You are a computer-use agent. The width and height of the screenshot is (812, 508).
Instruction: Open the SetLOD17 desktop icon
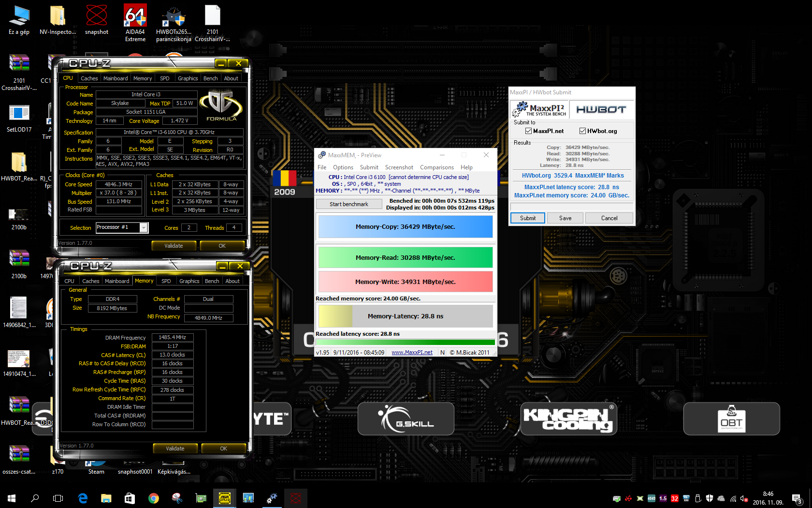pos(19,119)
